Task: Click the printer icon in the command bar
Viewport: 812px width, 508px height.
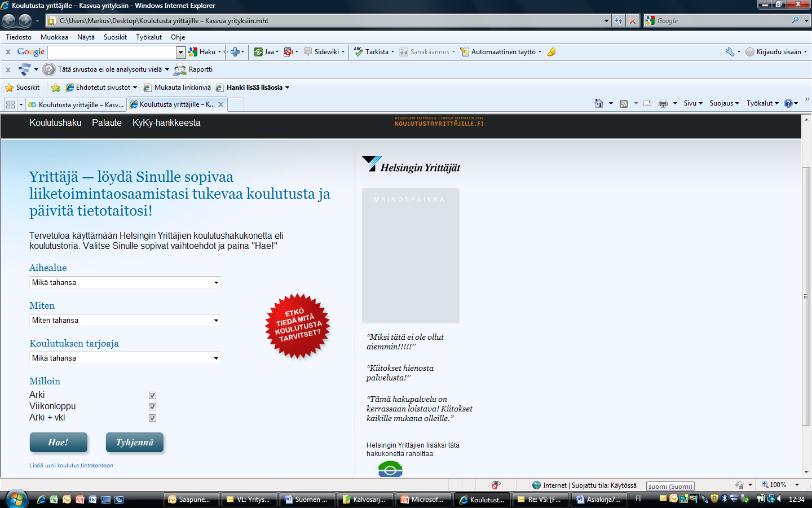Action: pyautogui.click(x=663, y=103)
